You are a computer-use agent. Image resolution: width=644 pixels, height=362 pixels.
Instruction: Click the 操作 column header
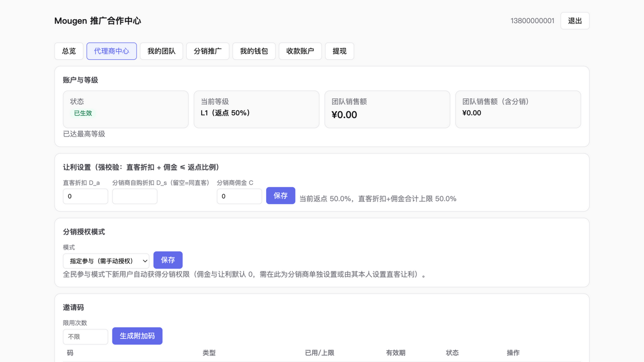[513, 353]
